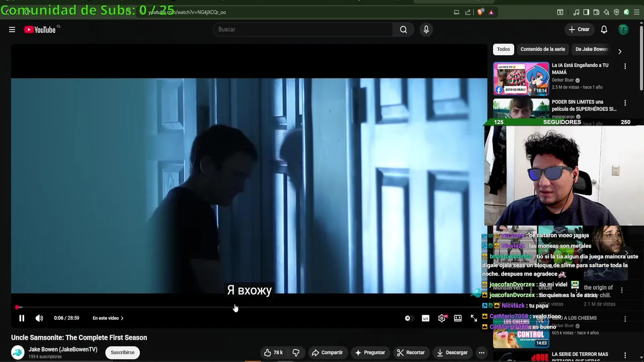Dislike the video
Screen dimensions: 644x362
296,352
